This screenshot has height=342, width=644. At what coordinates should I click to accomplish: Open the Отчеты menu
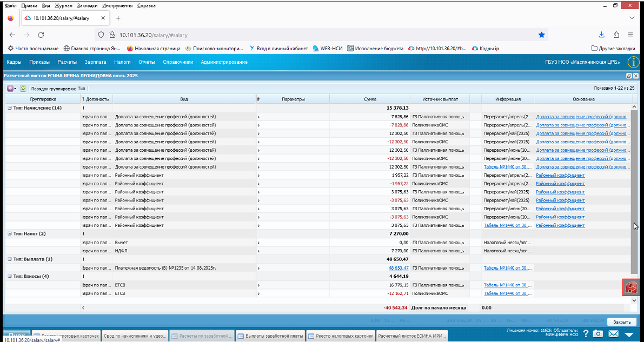(147, 62)
